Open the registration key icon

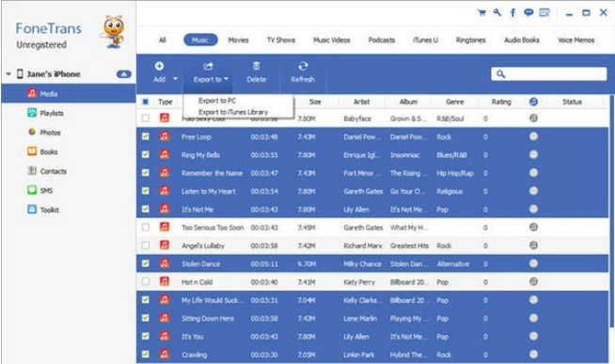pyautogui.click(x=497, y=12)
